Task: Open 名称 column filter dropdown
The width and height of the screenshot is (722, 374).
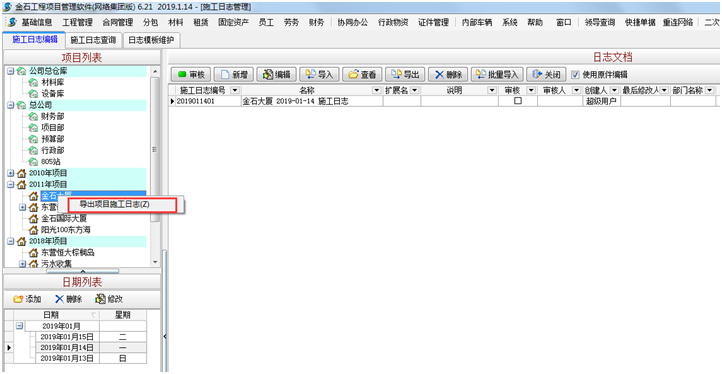Action: tap(377, 90)
